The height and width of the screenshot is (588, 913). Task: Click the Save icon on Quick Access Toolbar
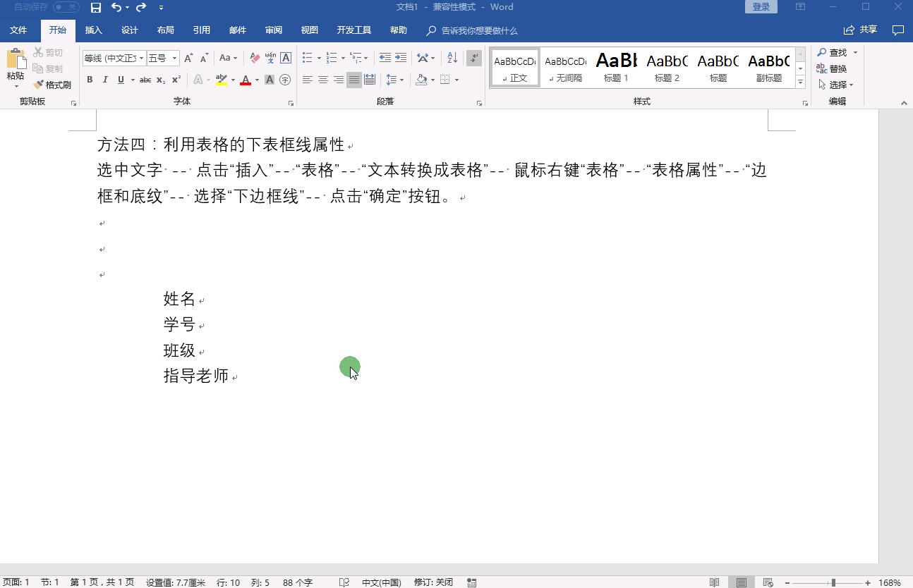[x=96, y=8]
